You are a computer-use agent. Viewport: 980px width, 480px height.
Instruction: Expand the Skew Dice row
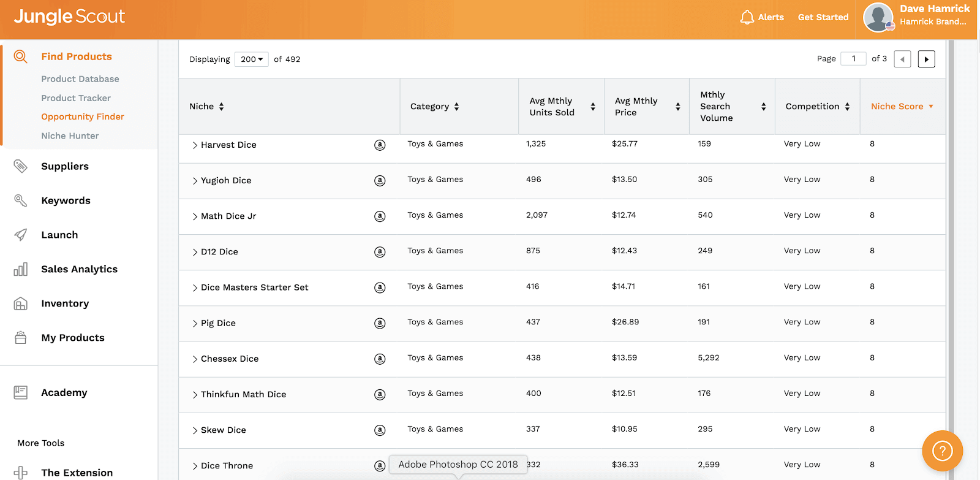coord(195,430)
